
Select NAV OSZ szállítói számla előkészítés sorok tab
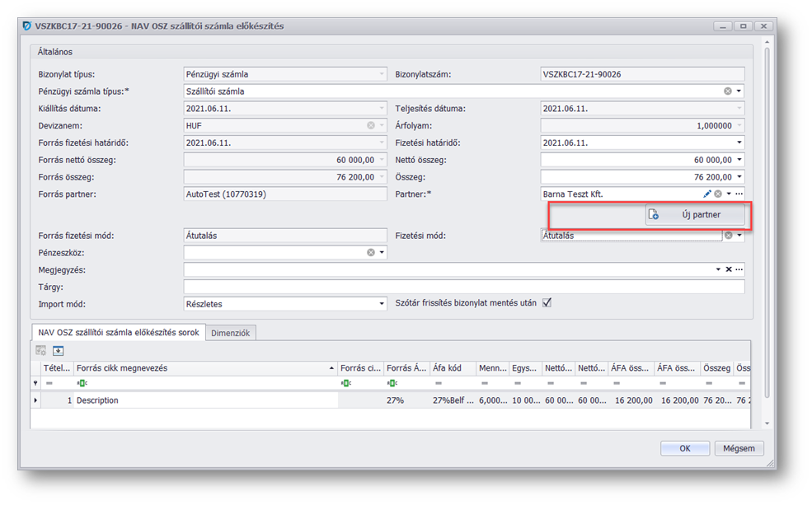pyautogui.click(x=118, y=332)
